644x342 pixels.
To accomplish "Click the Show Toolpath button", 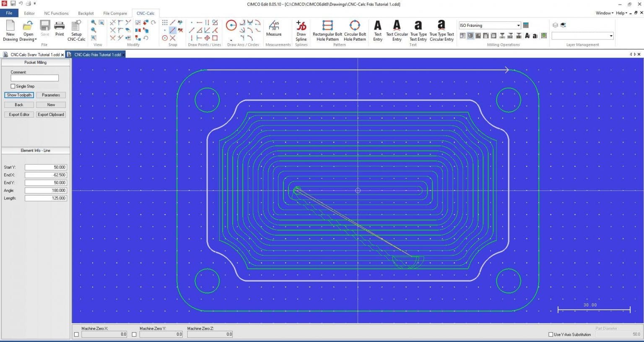I will (18, 95).
